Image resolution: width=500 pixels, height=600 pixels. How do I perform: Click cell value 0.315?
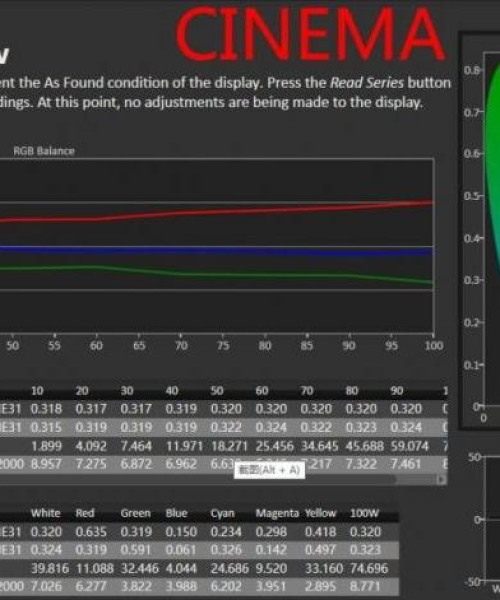(x=46, y=427)
